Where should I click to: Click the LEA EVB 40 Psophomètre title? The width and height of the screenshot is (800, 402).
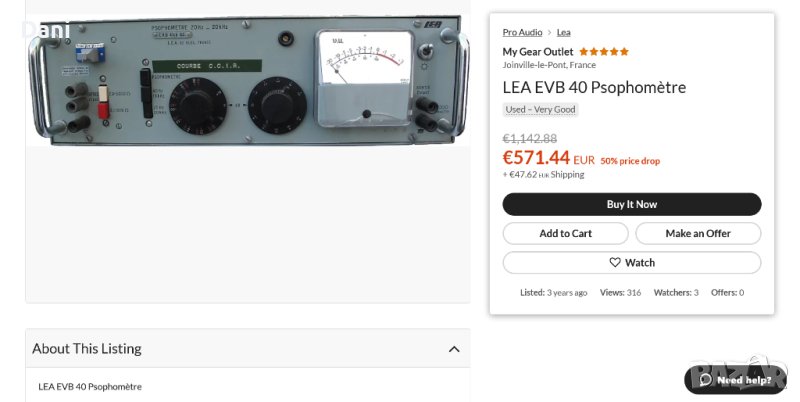pyautogui.click(x=594, y=87)
